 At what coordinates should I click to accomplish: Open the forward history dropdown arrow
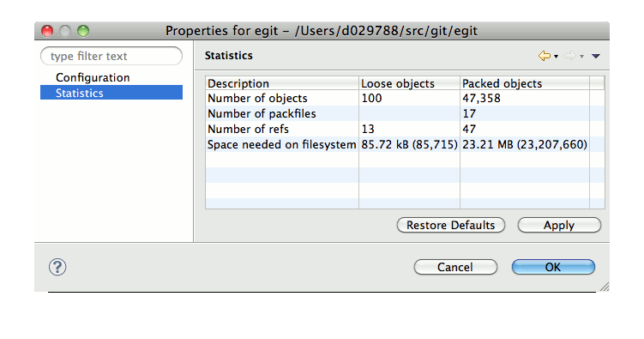click(x=582, y=57)
